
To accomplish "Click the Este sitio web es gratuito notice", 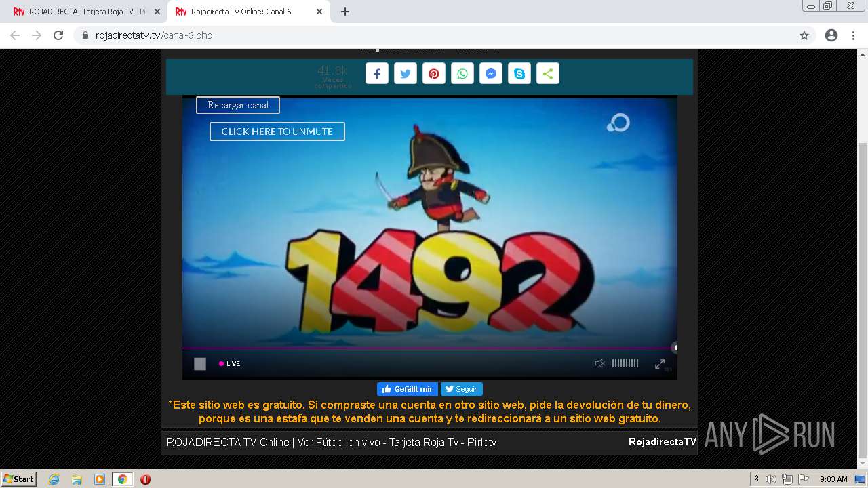I will [429, 411].
